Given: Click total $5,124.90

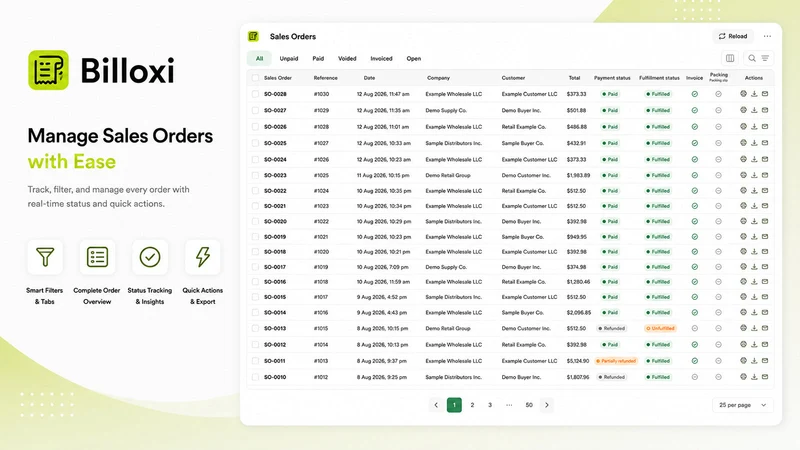Looking at the screenshot, I should click(x=578, y=361).
